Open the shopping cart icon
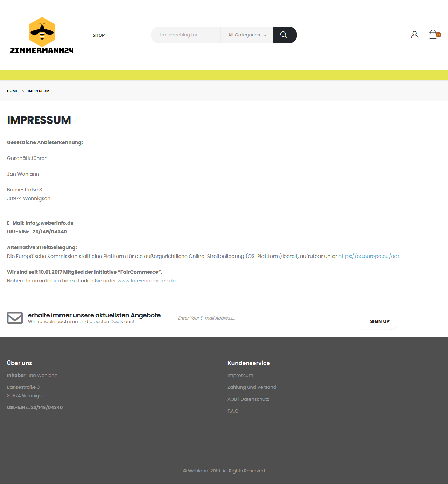 pyautogui.click(x=433, y=34)
